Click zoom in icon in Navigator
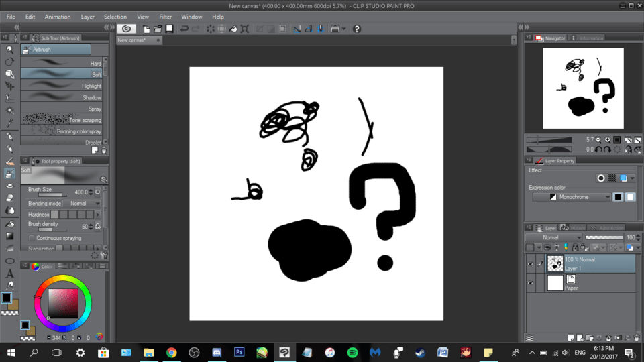Screen dimensions: 644x362 point(608,140)
